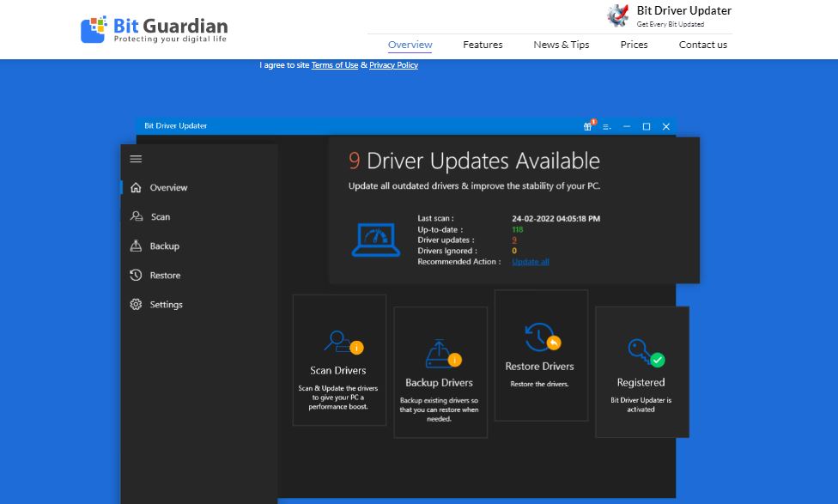Click the 'Last scan :' label
The image size is (838, 504).
coord(435,218)
